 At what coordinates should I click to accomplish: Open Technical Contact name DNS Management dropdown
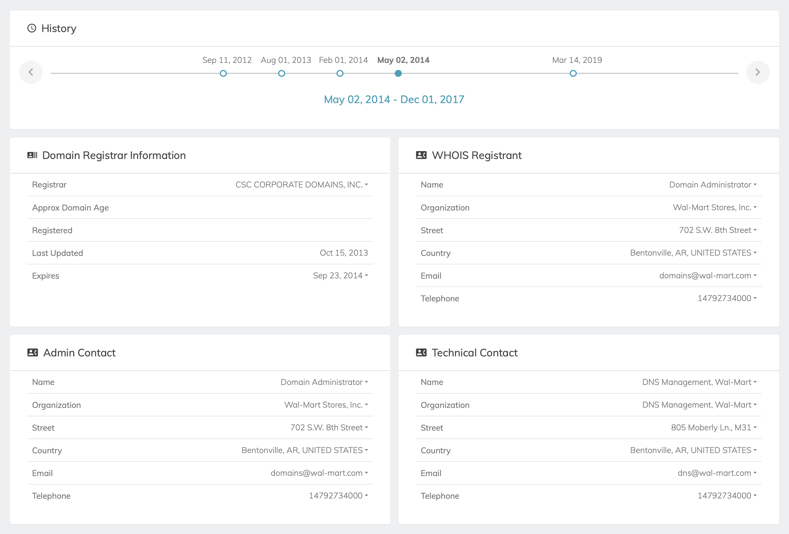pos(699,382)
